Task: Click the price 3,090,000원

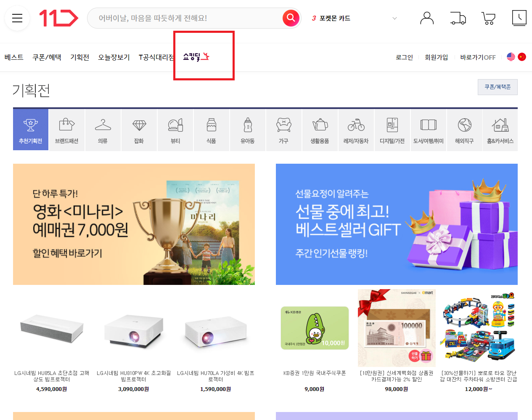Action: tap(134, 389)
